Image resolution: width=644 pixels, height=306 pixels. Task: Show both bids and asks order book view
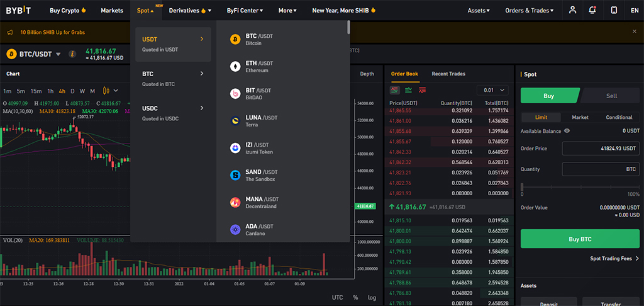point(395,90)
